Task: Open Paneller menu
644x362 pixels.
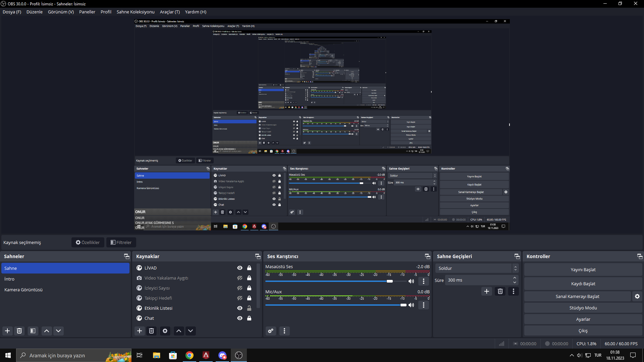Action: coord(87,12)
